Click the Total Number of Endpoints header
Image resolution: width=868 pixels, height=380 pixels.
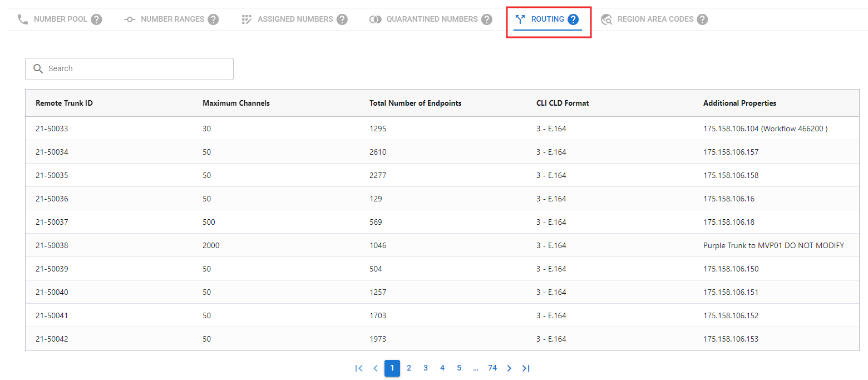(x=415, y=103)
